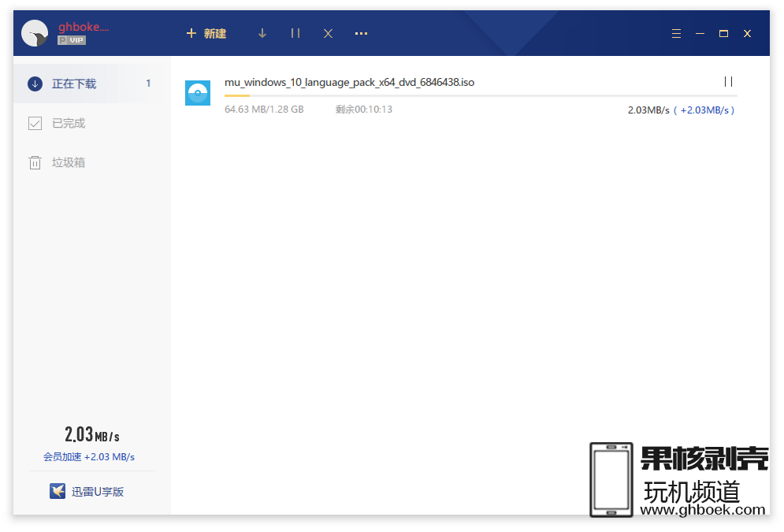Click the start download arrow in toolbar
Viewport: 784px width, 532px height.
pyautogui.click(x=262, y=33)
